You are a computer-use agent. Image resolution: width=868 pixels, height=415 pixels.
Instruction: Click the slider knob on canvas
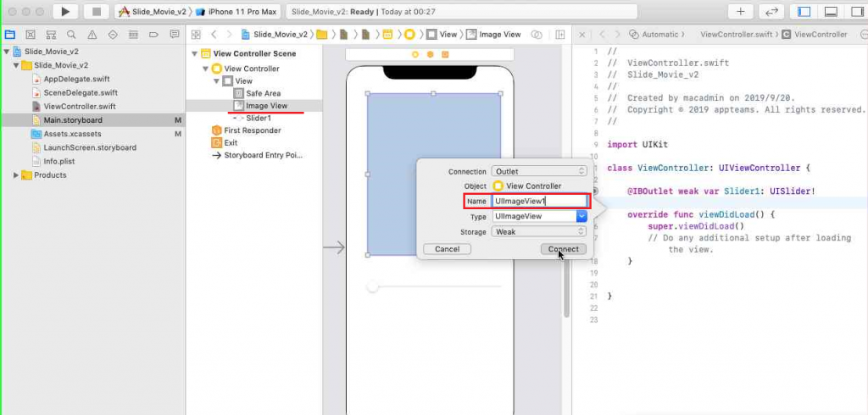tap(373, 286)
